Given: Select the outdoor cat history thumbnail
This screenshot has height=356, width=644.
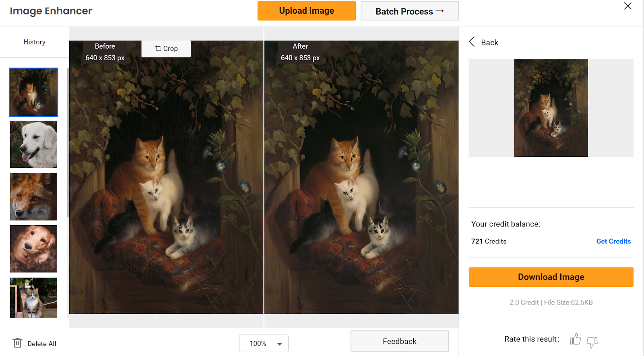Looking at the screenshot, I should pos(33,298).
